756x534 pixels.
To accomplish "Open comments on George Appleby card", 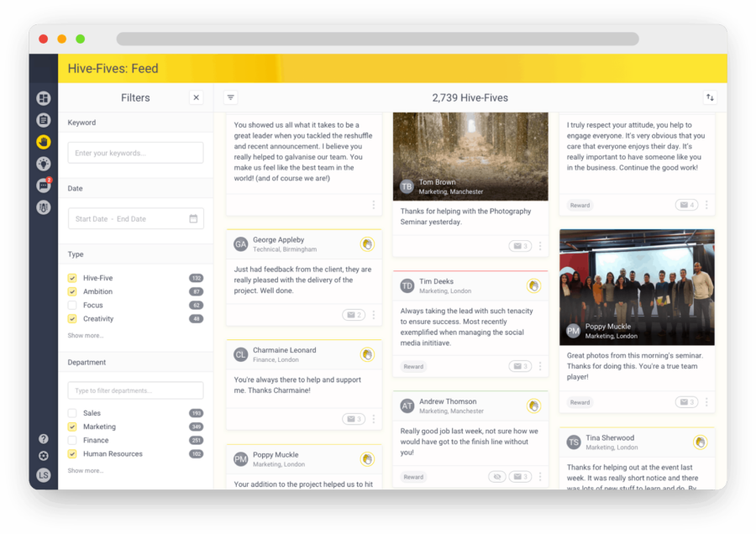I will 354,315.
